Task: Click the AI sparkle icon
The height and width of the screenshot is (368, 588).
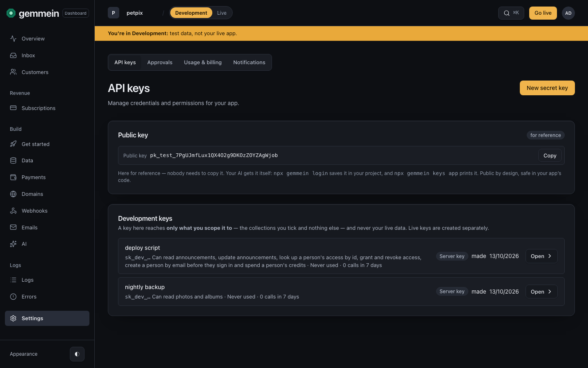Action: click(13, 244)
